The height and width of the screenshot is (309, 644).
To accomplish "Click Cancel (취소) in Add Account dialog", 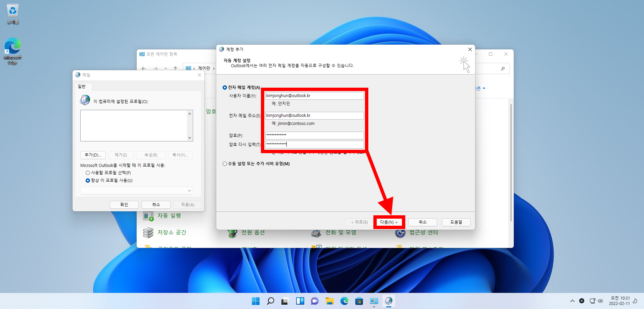I will 423,222.
